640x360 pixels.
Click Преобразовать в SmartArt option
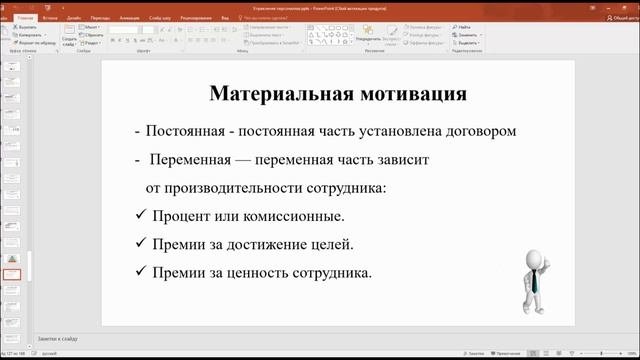coord(272,42)
